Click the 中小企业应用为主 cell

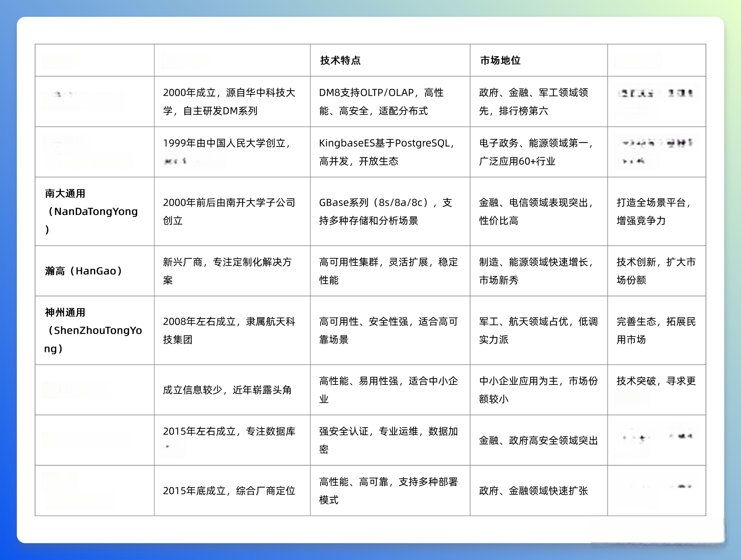539,390
